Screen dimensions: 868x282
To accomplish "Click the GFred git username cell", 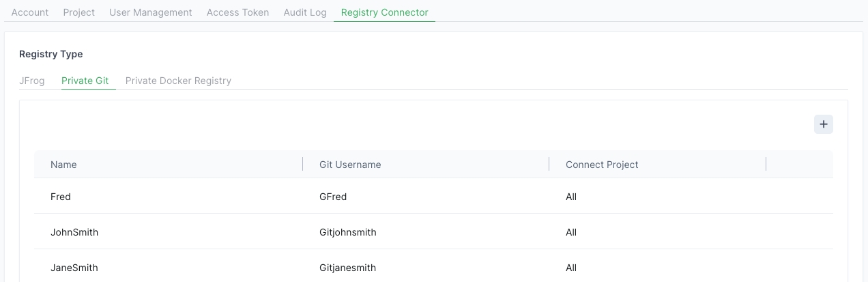I will tap(333, 197).
